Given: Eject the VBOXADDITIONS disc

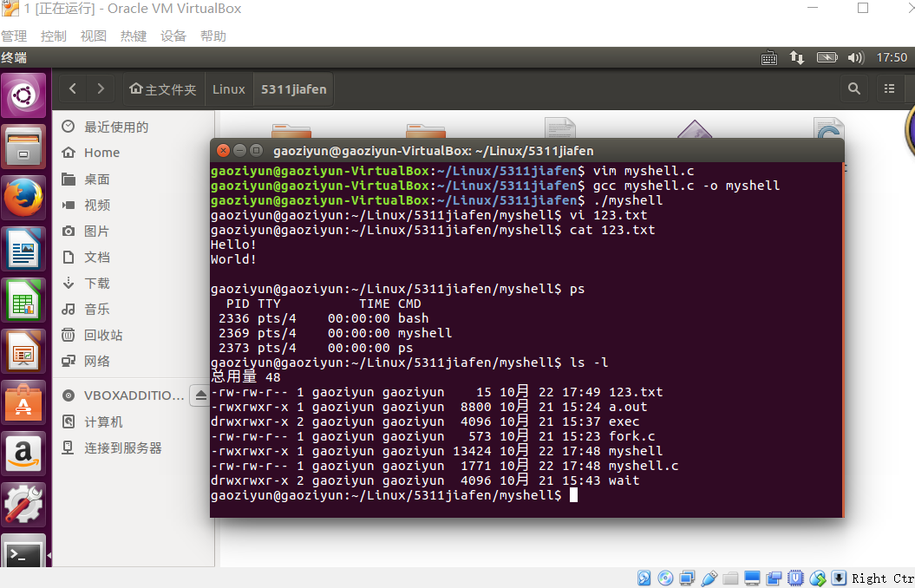Looking at the screenshot, I should [200, 395].
